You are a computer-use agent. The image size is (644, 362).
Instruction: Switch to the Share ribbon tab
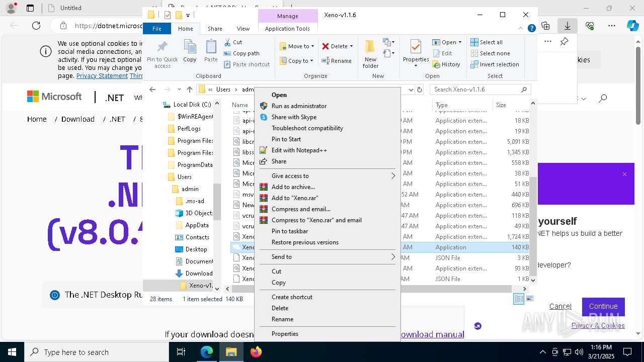[215, 29]
